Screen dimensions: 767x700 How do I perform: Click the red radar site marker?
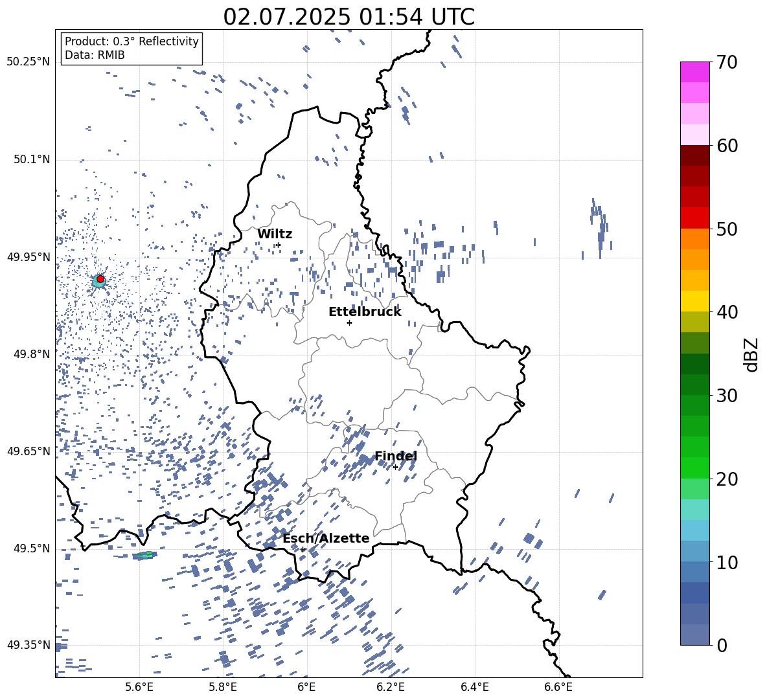click(x=100, y=278)
